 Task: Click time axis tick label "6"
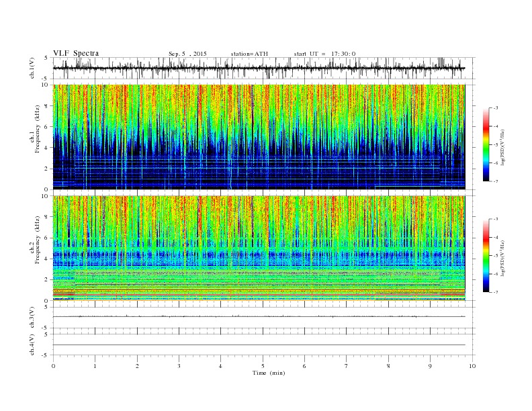pyautogui.click(x=304, y=366)
